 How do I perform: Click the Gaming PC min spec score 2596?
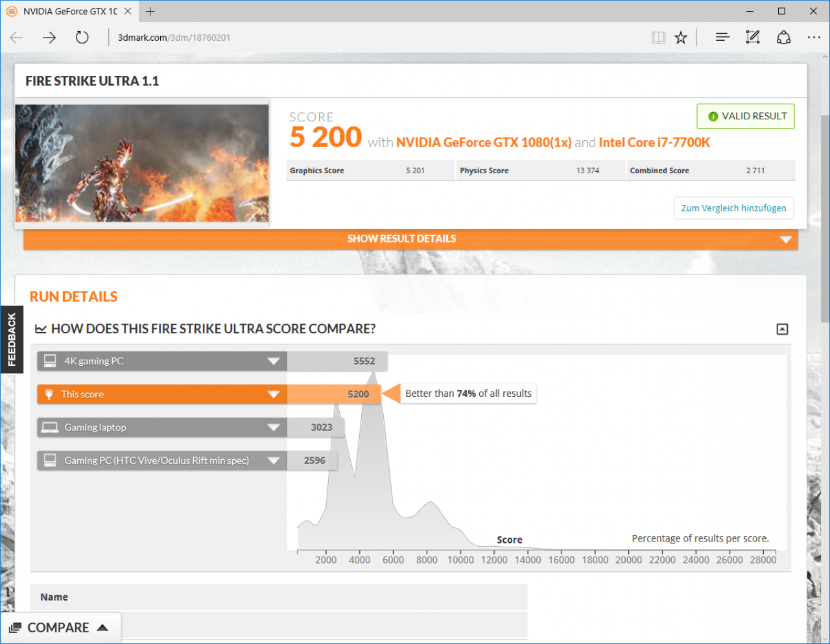pos(315,460)
